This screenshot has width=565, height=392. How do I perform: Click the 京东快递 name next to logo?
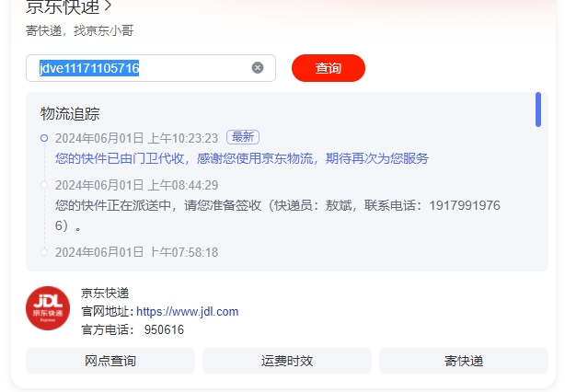105,293
